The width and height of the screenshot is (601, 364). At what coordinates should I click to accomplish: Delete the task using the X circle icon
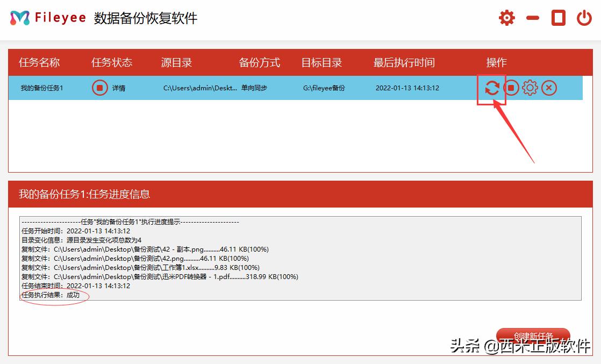[549, 88]
